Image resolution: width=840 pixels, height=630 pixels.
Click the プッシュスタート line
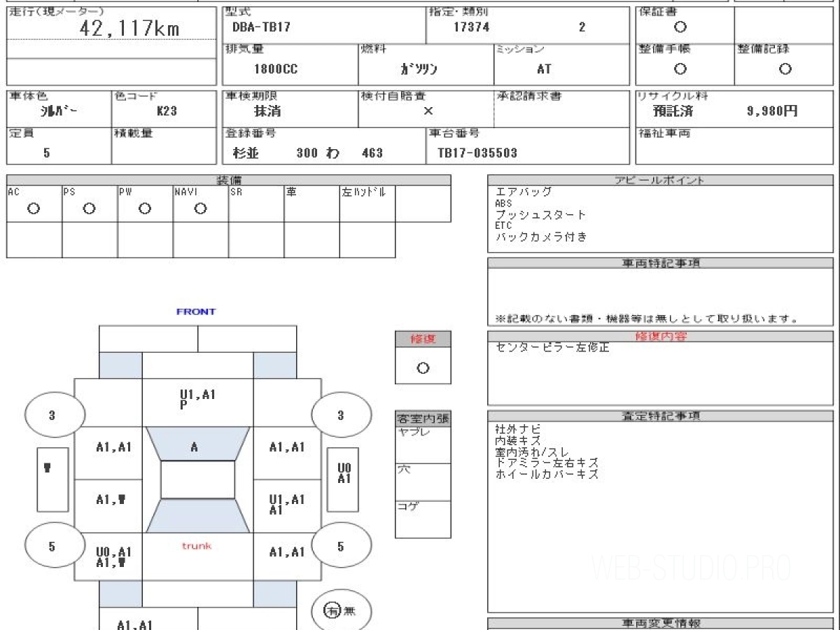click(x=541, y=214)
